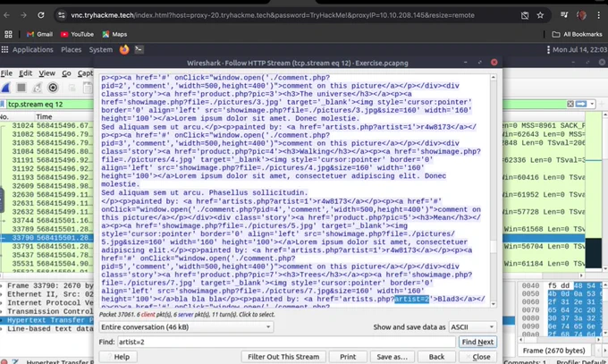Viewport: 608px width, 364px height.
Task: Go forward in the browser
Action: click(23, 15)
